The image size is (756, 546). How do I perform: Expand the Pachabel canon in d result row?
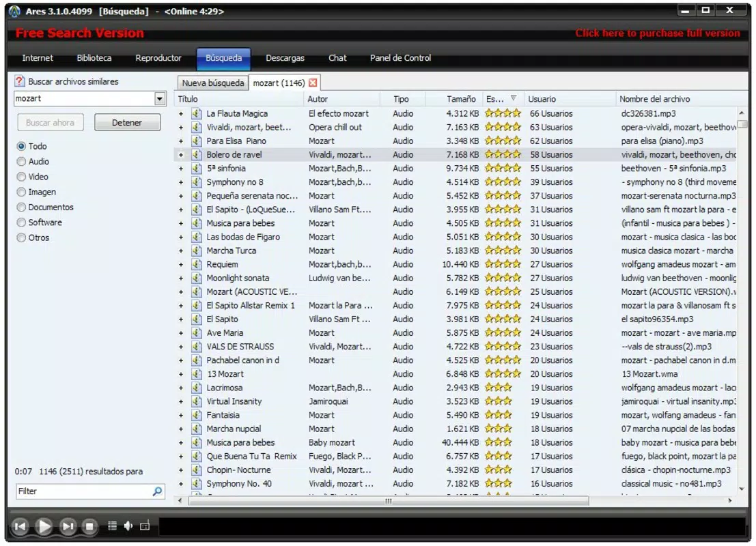[181, 360]
